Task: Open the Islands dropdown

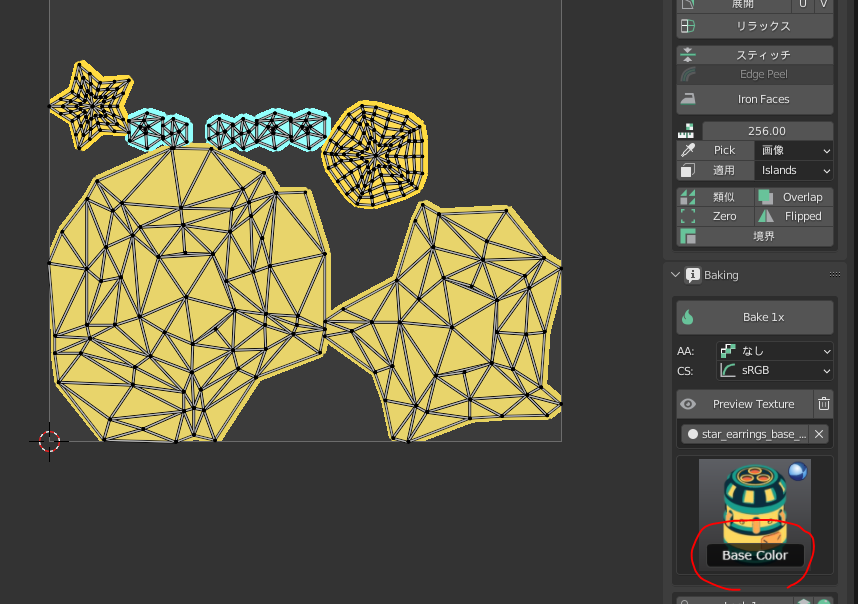Action: tap(793, 170)
